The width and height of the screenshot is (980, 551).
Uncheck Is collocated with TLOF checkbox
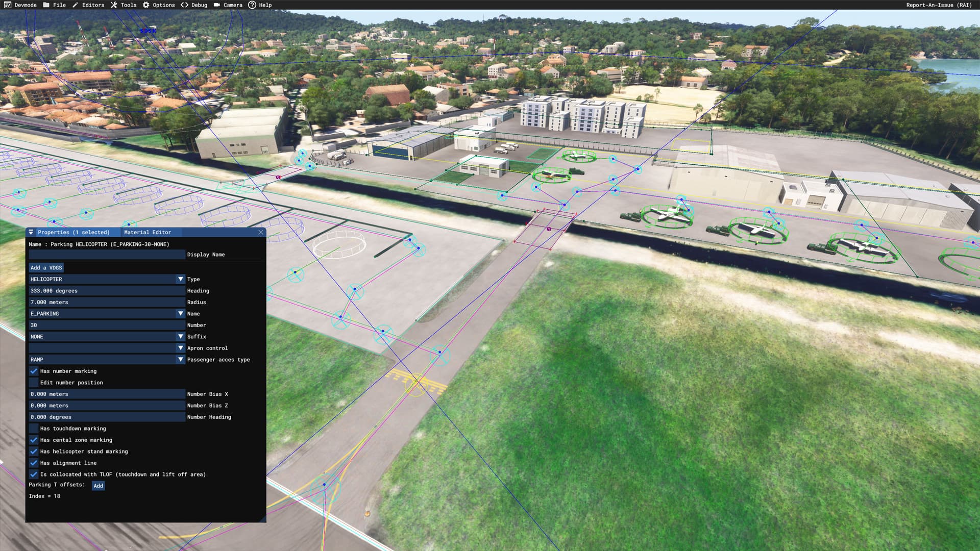pos(34,474)
